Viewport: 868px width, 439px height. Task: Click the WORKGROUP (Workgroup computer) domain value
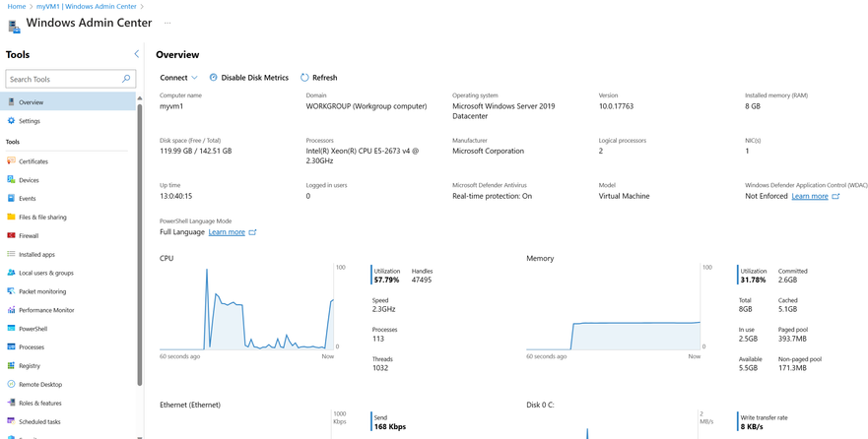point(367,106)
